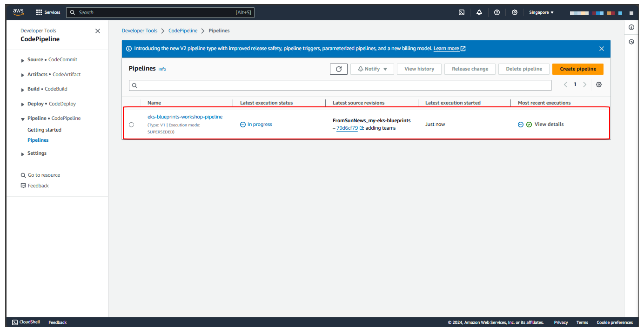
Task: Open the help question mark icon
Action: pos(497,12)
